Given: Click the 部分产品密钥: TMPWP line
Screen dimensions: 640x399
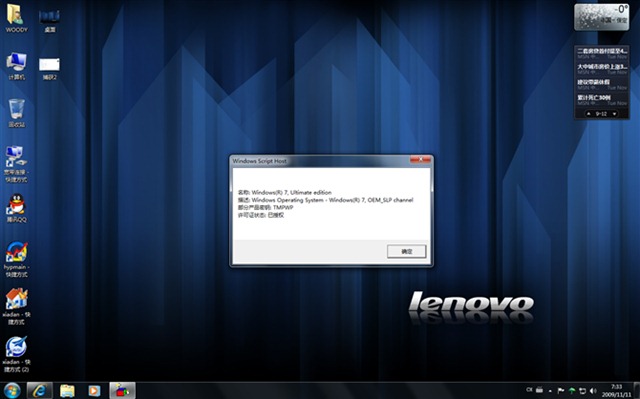Looking at the screenshot, I should click(x=265, y=207).
